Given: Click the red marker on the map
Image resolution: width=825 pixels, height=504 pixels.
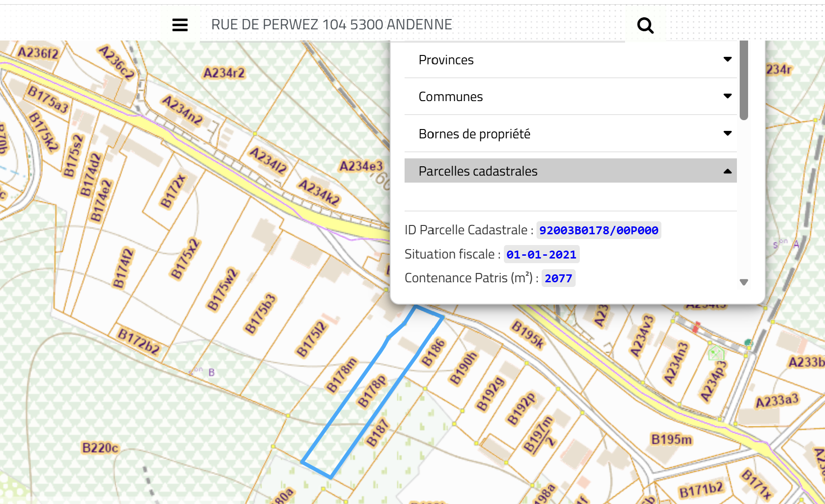Looking at the screenshot, I should pyautogui.click(x=696, y=327).
